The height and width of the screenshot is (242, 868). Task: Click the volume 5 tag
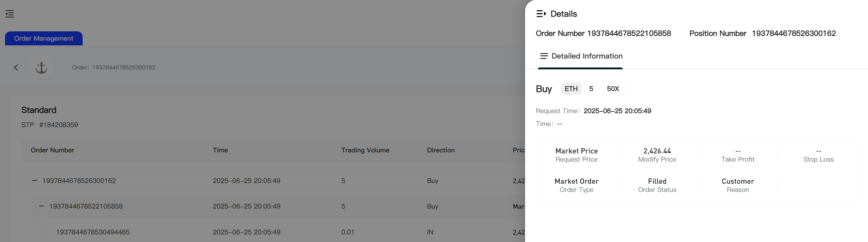[x=591, y=89]
